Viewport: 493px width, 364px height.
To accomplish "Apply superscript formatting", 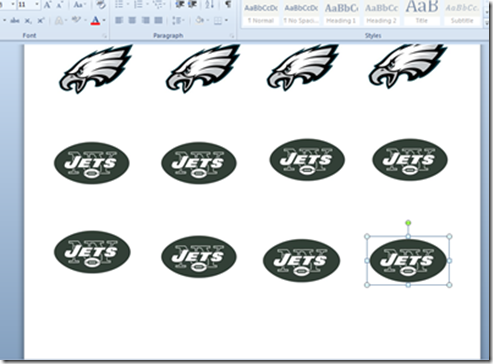I will click(41, 21).
